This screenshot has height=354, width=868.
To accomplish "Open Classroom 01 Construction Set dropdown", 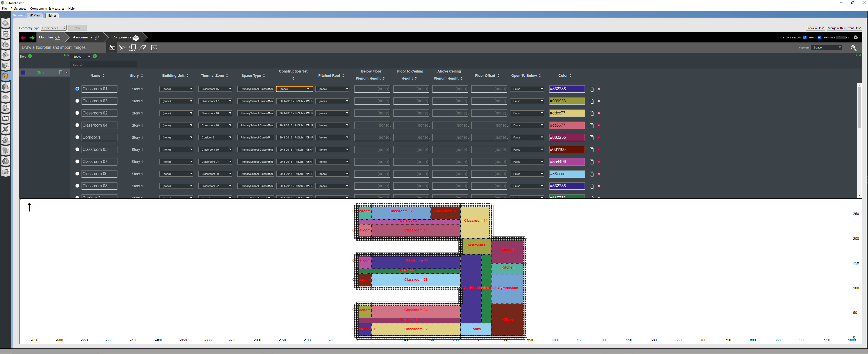I will point(294,89).
